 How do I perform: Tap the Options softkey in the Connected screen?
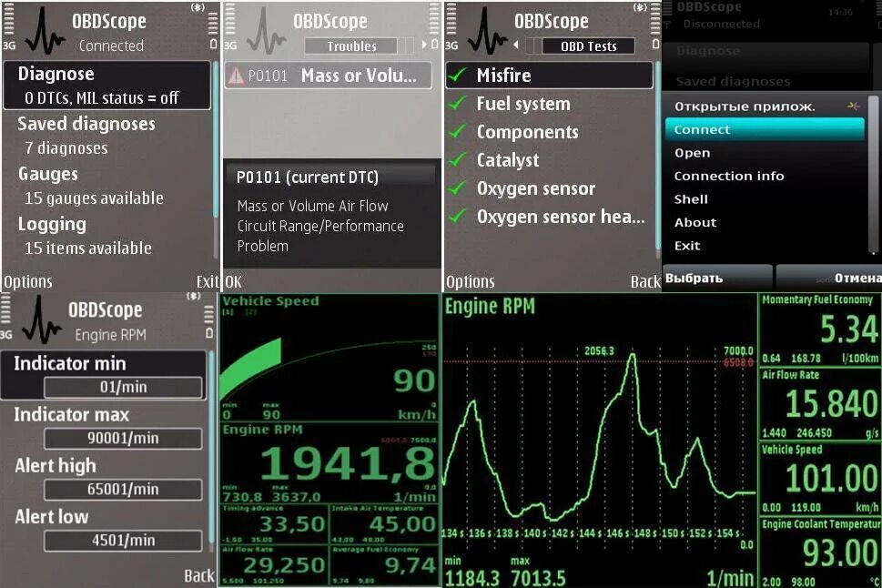coord(28,281)
